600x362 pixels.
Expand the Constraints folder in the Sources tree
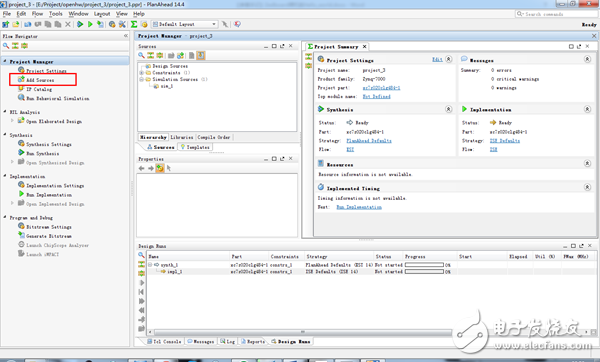[142, 73]
